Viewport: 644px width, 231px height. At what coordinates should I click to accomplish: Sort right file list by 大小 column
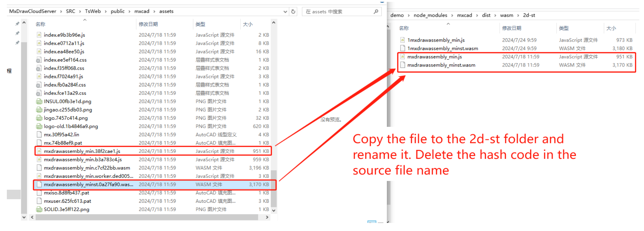coord(611,28)
